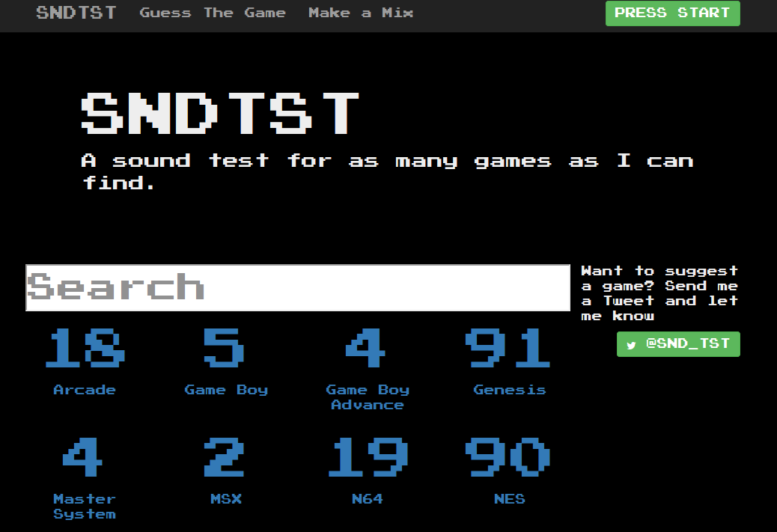Open the Genesis platform with 91 games
The height and width of the screenshot is (532, 777).
coord(509,362)
